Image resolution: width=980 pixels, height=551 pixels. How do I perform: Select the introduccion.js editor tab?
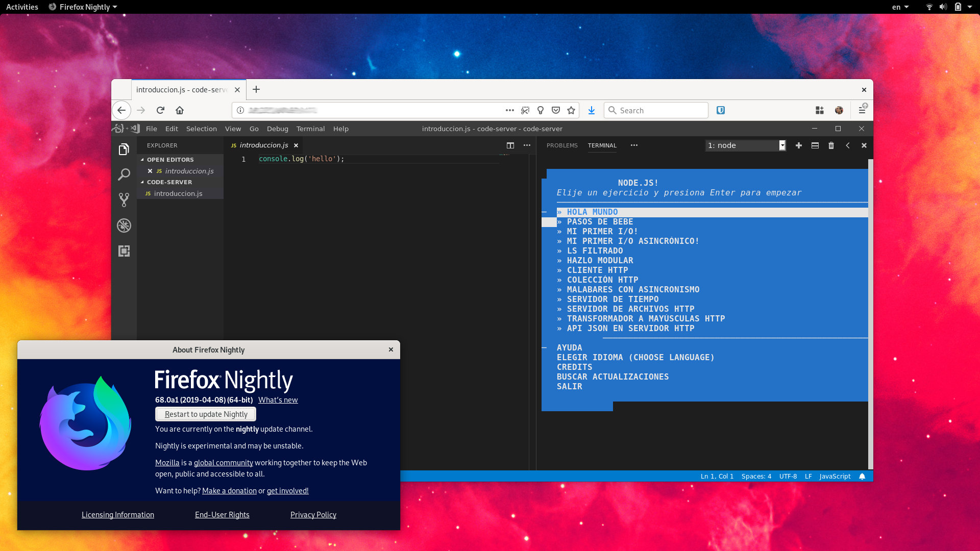[264, 145]
